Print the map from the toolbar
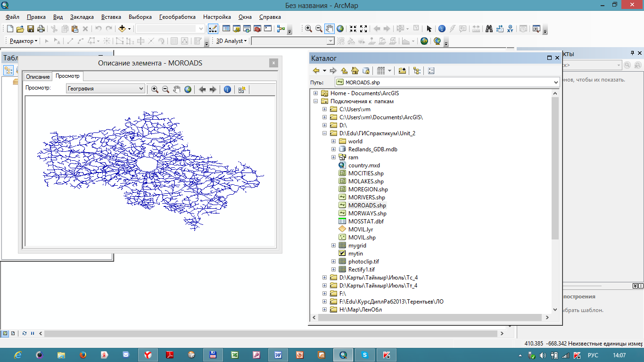 [41, 29]
